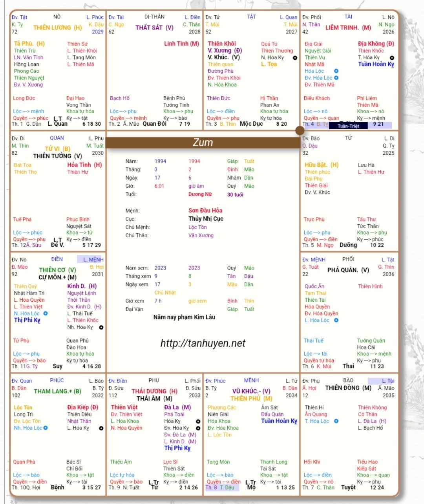Screen dimensions: 424x504
Task: Click the highlighted Th. 8 T. Dậu marker
Action: (220, 488)
